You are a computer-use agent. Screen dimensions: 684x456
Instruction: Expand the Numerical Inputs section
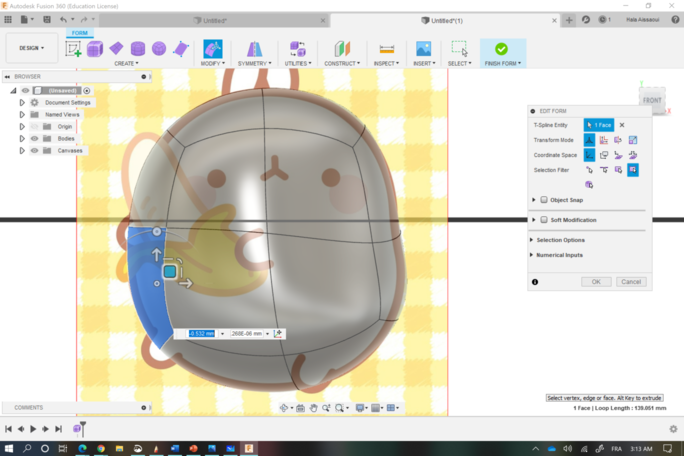(559, 255)
